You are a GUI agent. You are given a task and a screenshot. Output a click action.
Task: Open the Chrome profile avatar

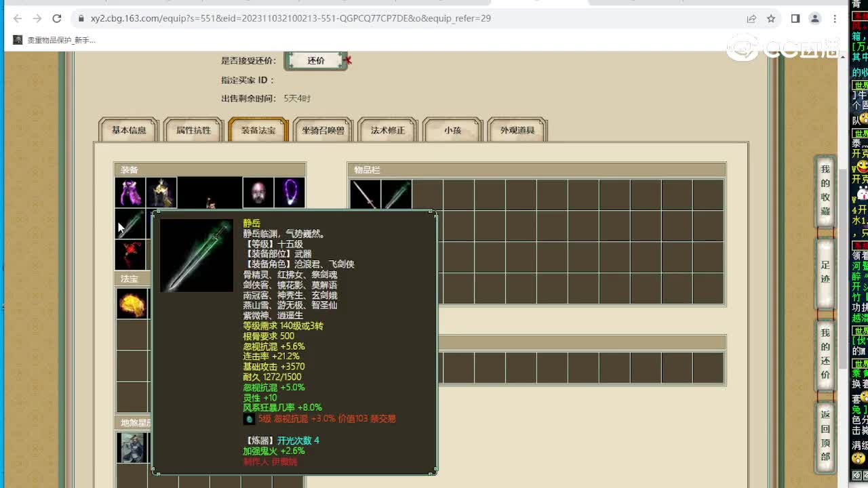(815, 18)
